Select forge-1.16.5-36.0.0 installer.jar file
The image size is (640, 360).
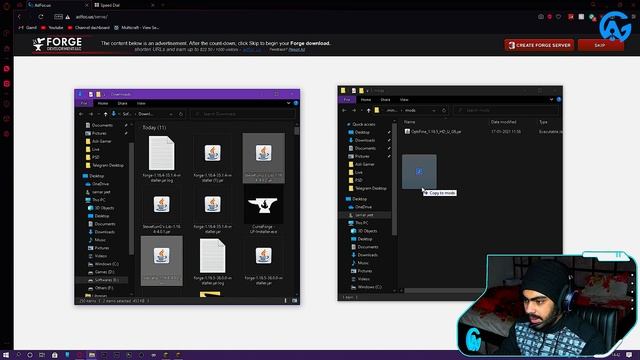[263, 261]
